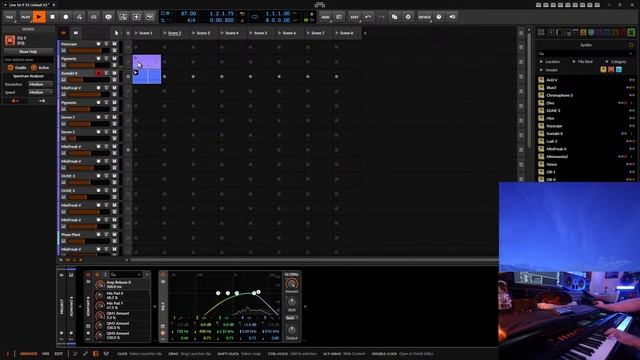The image size is (640, 360).
Task: Click the browser search field
Action: click(x=586, y=53)
